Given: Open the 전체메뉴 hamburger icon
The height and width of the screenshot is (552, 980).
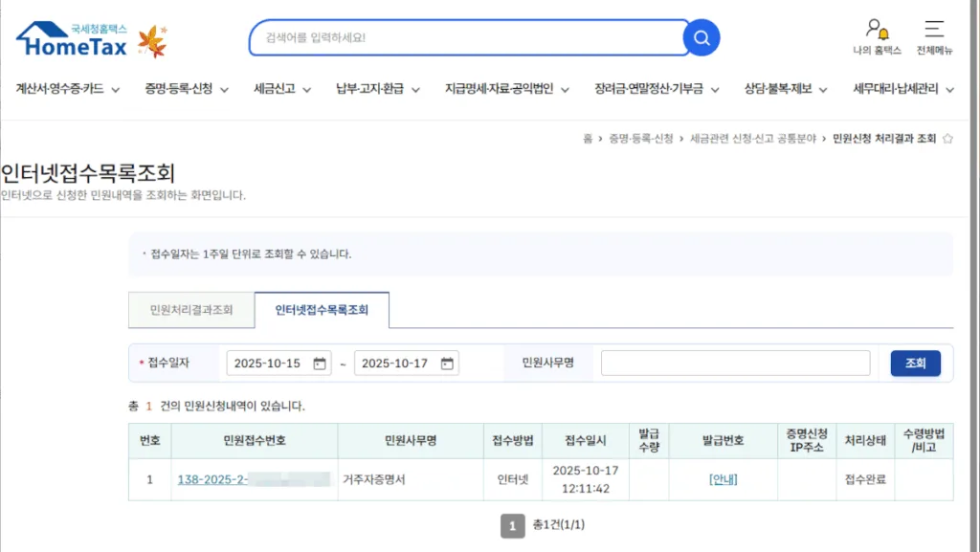Looking at the screenshot, I should (934, 30).
